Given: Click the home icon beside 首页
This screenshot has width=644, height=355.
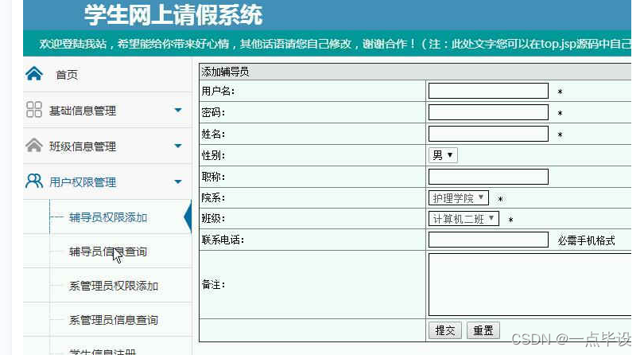Looking at the screenshot, I should pyautogui.click(x=34, y=74).
